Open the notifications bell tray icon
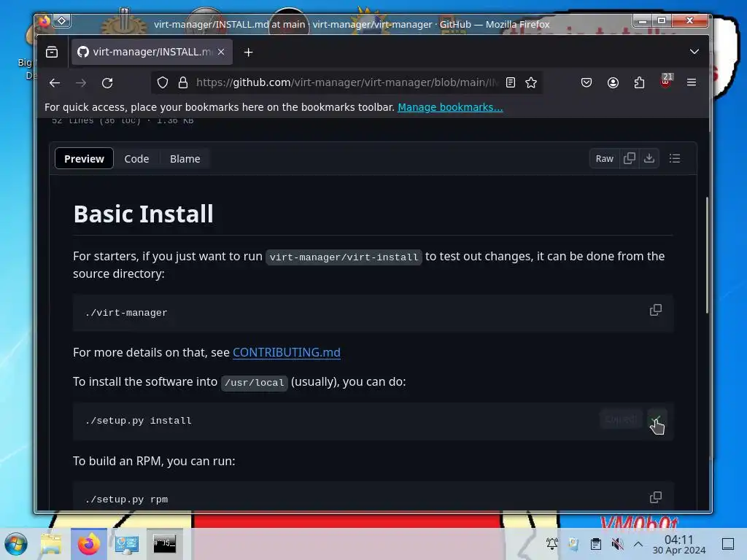The image size is (747, 560). [x=551, y=544]
